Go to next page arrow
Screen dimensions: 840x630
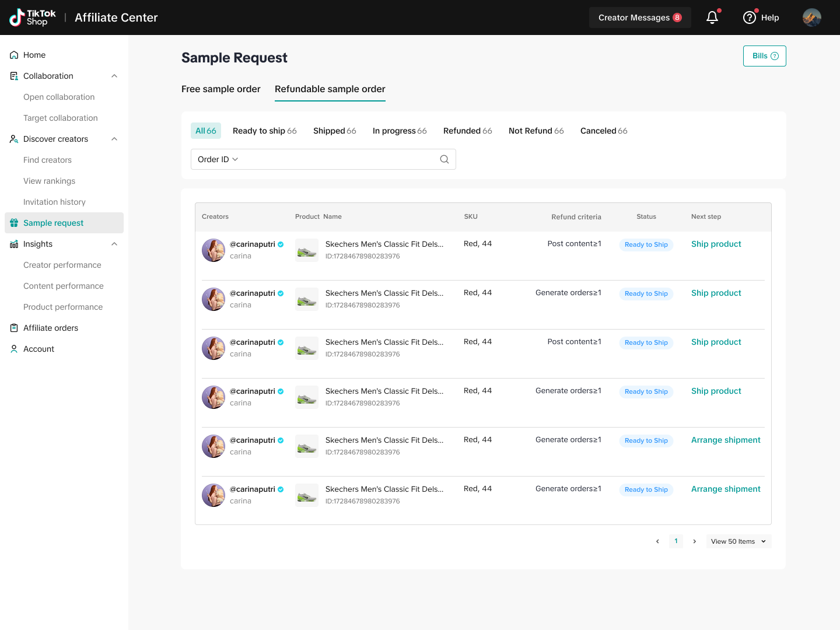pyautogui.click(x=694, y=541)
